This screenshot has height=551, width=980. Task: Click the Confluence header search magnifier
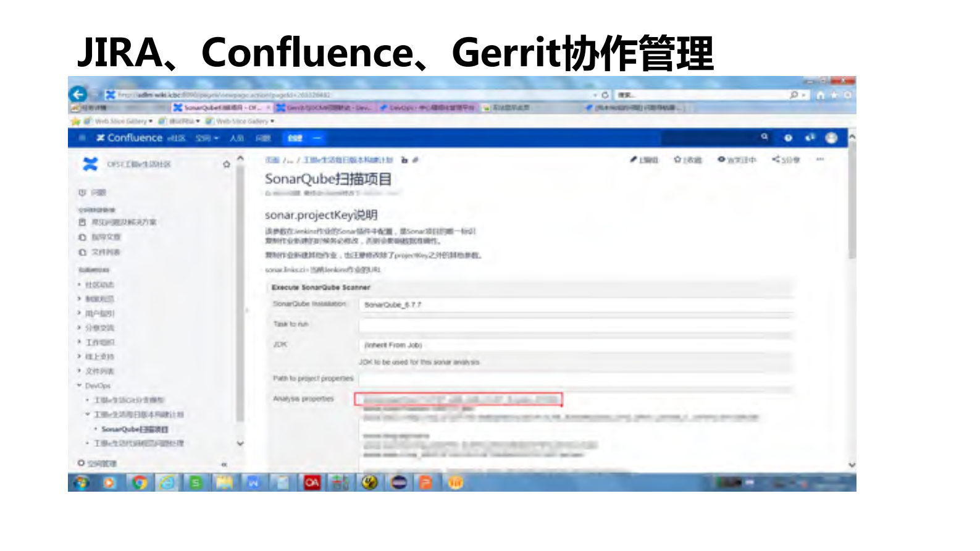764,137
